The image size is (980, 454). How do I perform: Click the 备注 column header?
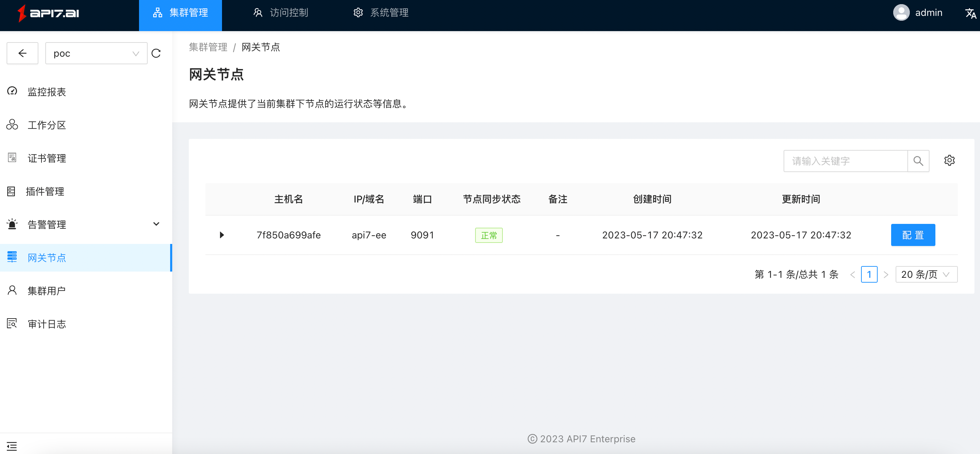(558, 199)
